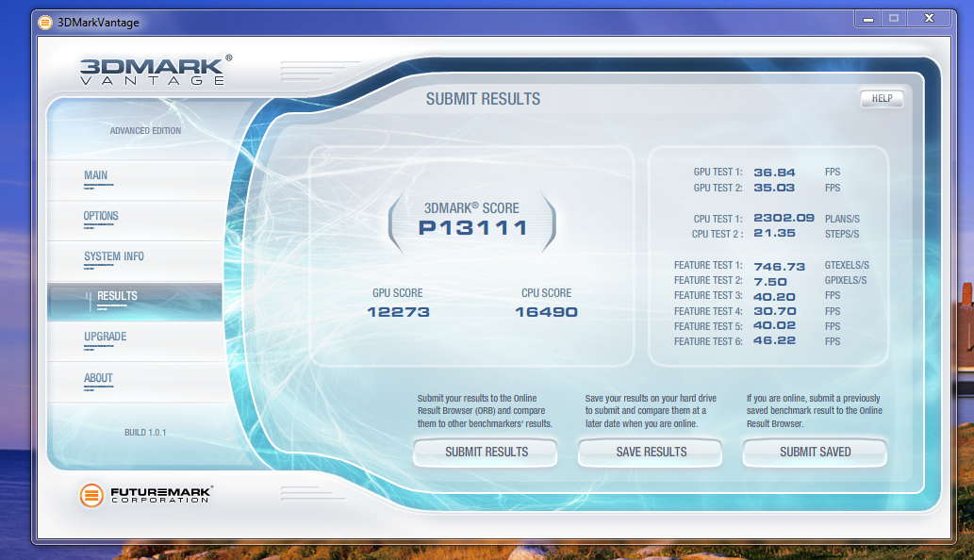Click the Submit Results button
The height and width of the screenshot is (560, 974).
click(486, 452)
